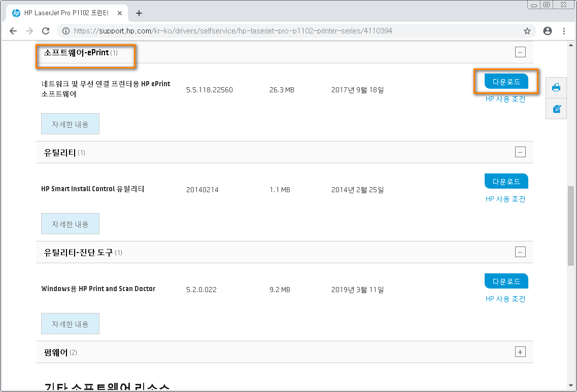Close the HP LaserJet Pro P1102 tab

pos(120,13)
